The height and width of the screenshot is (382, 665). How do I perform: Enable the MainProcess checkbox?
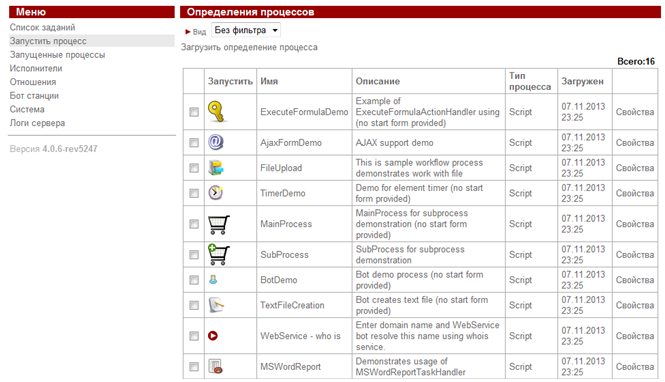[x=194, y=224]
